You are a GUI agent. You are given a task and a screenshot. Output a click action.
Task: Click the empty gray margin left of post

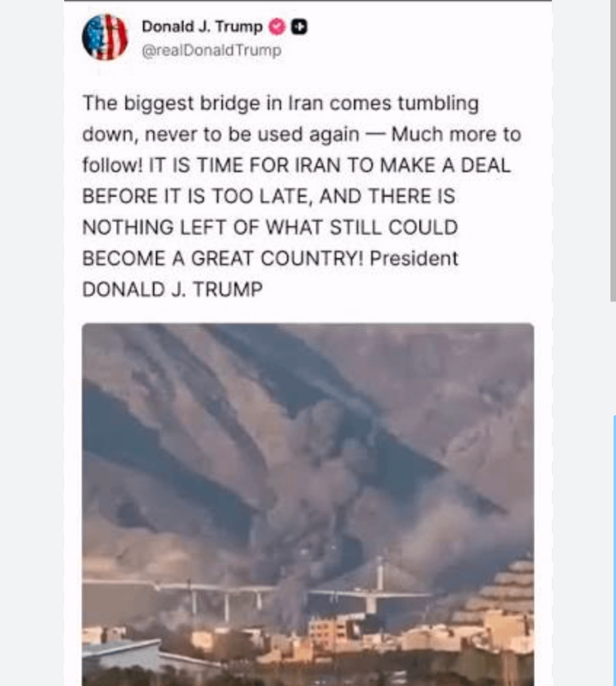coord(31,343)
